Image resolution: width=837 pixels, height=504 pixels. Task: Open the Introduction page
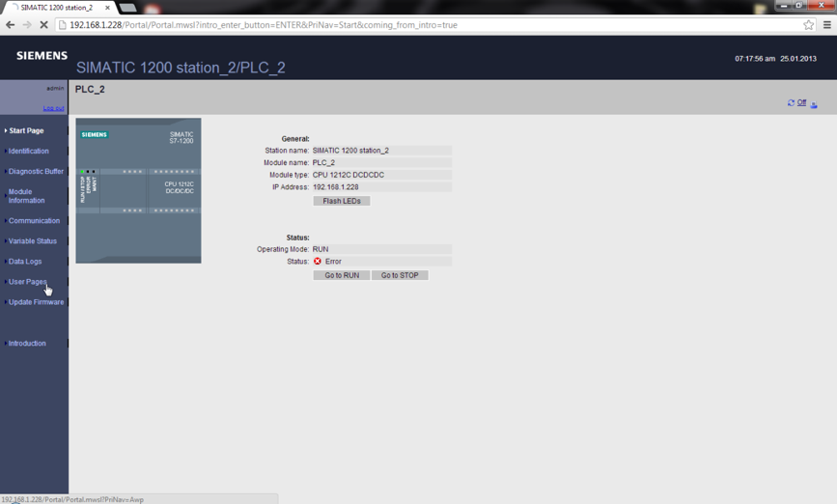pos(27,344)
